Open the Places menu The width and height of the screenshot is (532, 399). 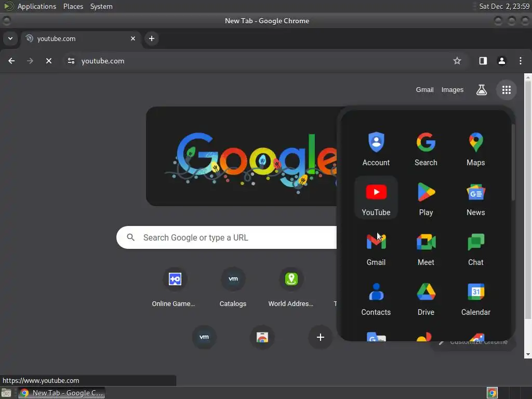(x=73, y=6)
